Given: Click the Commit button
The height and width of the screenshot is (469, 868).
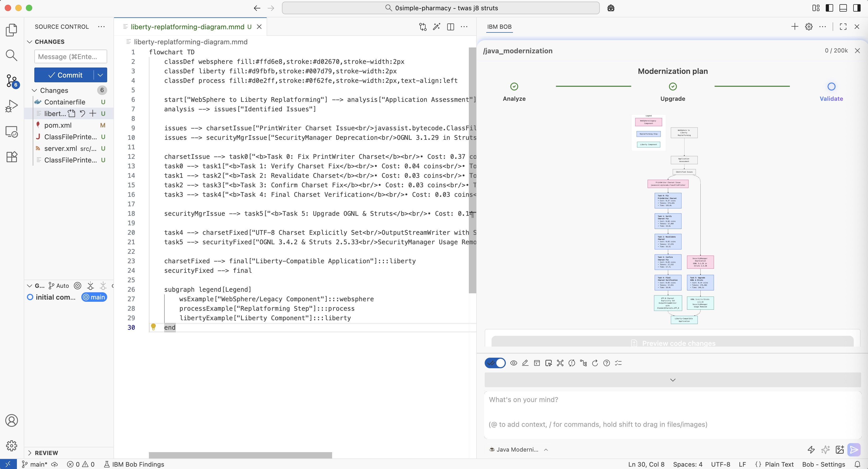Looking at the screenshot, I should click(x=65, y=75).
